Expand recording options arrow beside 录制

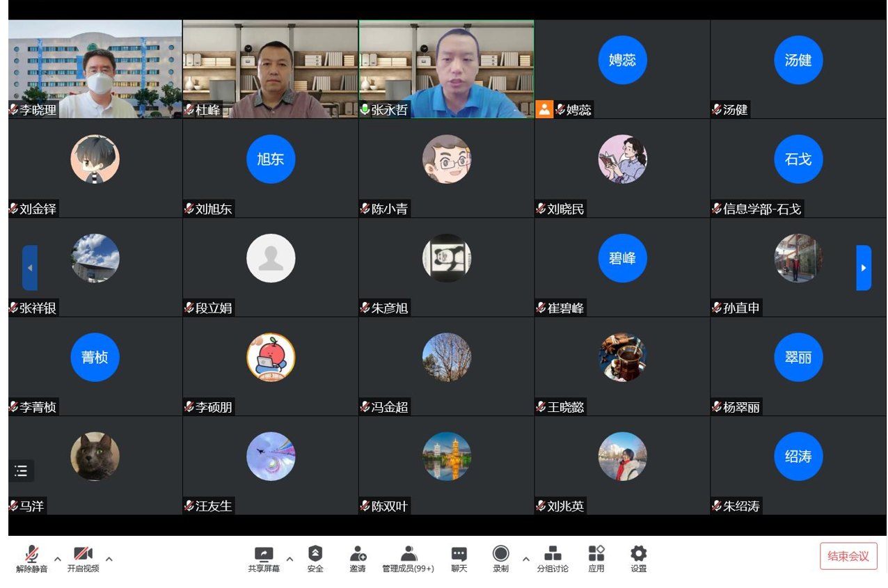coord(526,559)
